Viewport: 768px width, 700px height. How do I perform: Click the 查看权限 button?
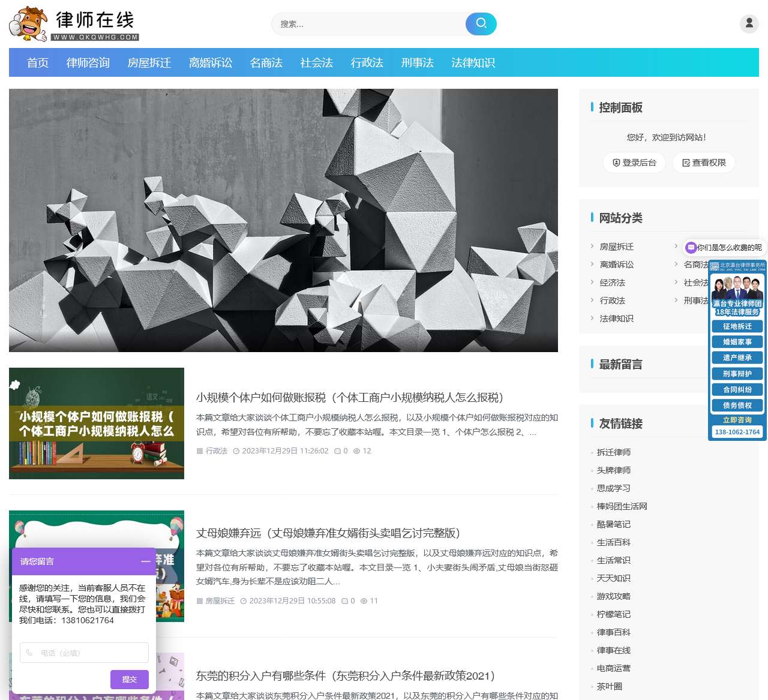click(704, 163)
